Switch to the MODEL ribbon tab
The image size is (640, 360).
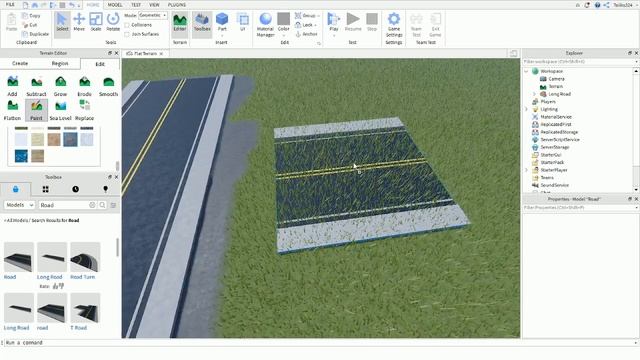pos(115,5)
